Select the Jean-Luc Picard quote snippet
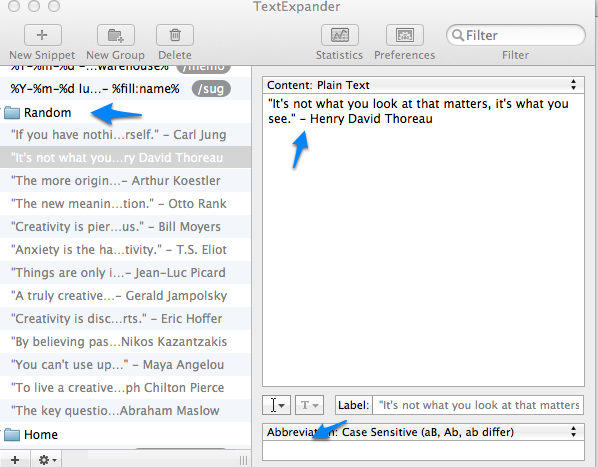The image size is (598, 467). [125, 273]
